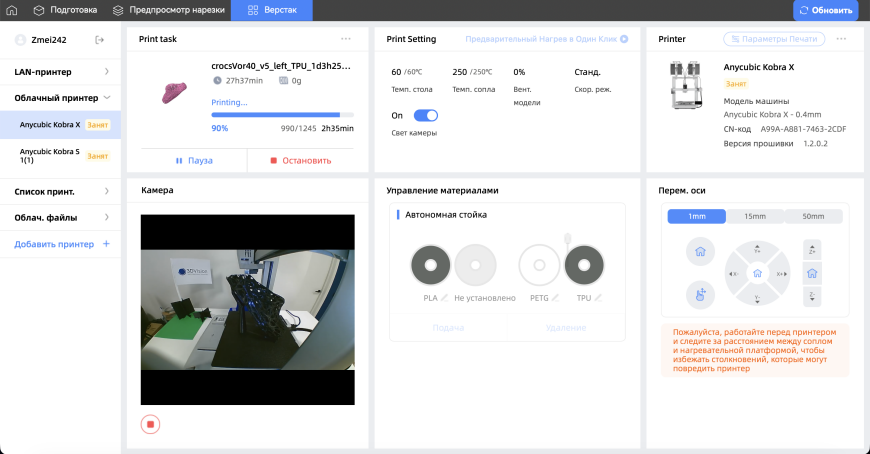Select 50mm axis step
870x454 pixels.
(x=813, y=216)
